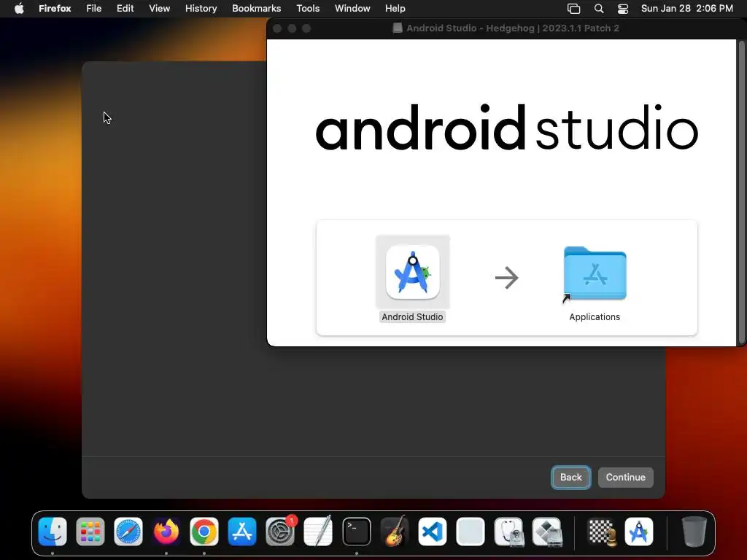Launch Chess from the Dock

601,532
